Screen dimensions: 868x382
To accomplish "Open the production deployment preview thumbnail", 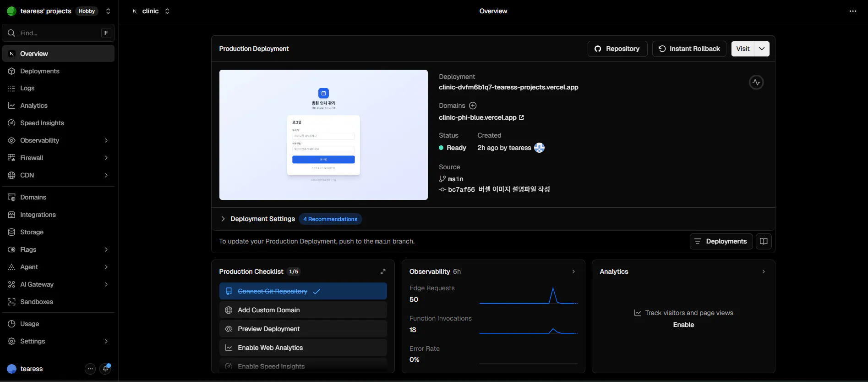I will 323,135.
